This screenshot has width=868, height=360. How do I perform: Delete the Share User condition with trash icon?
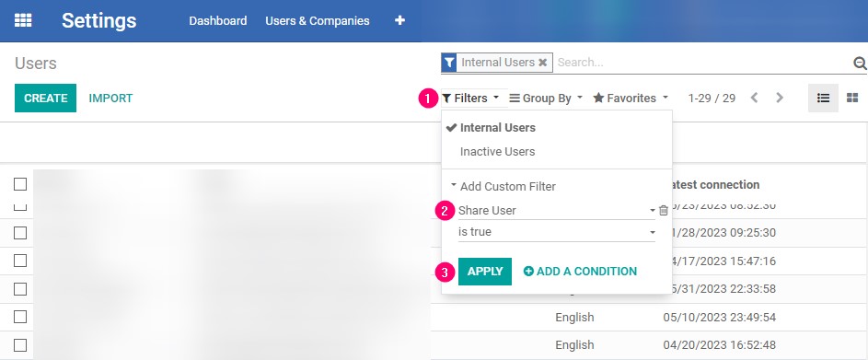tap(664, 211)
